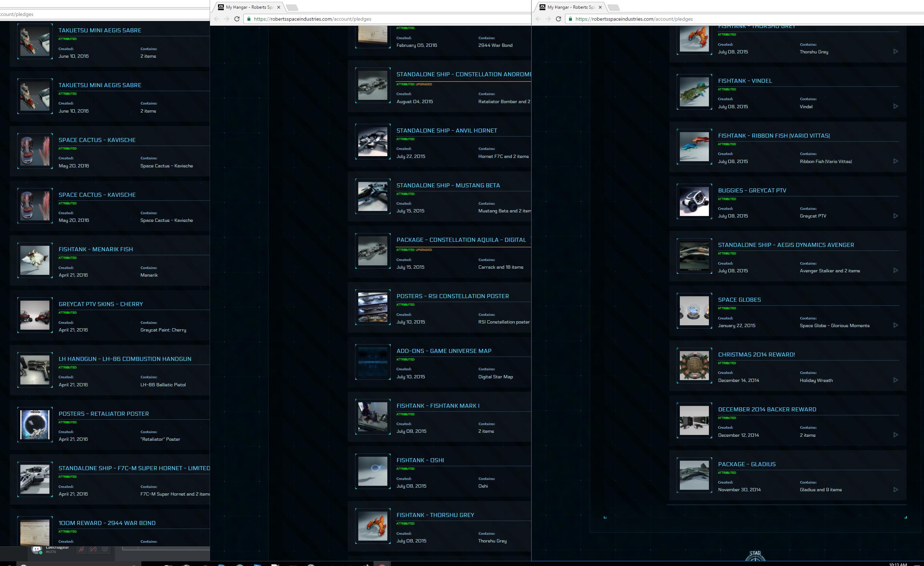Image resolution: width=924 pixels, height=566 pixels.
Task: Expand the Package - Gladius pledge
Action: [x=896, y=490]
